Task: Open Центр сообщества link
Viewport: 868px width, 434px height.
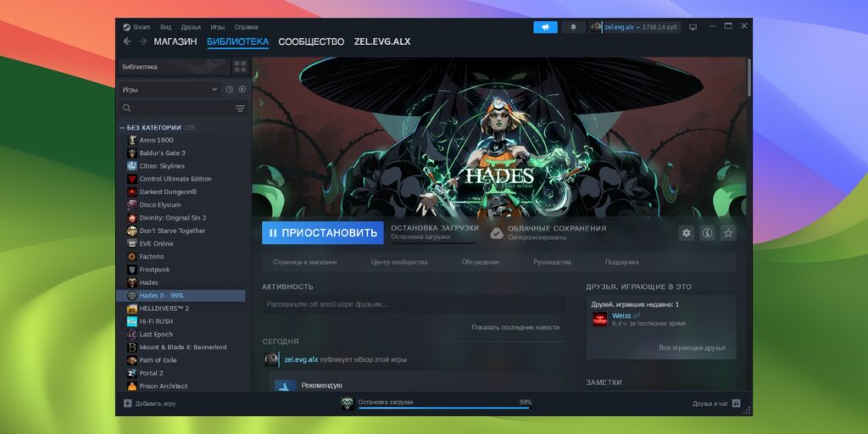Action: click(399, 263)
